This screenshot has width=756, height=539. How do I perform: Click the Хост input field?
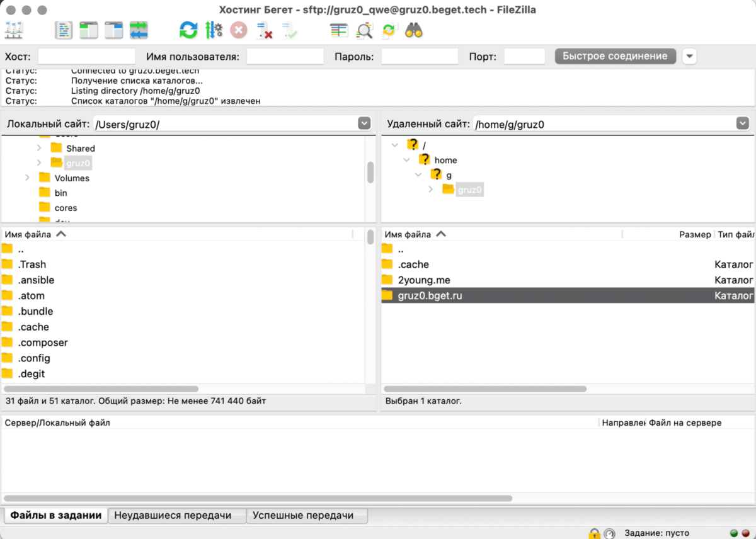(x=87, y=57)
